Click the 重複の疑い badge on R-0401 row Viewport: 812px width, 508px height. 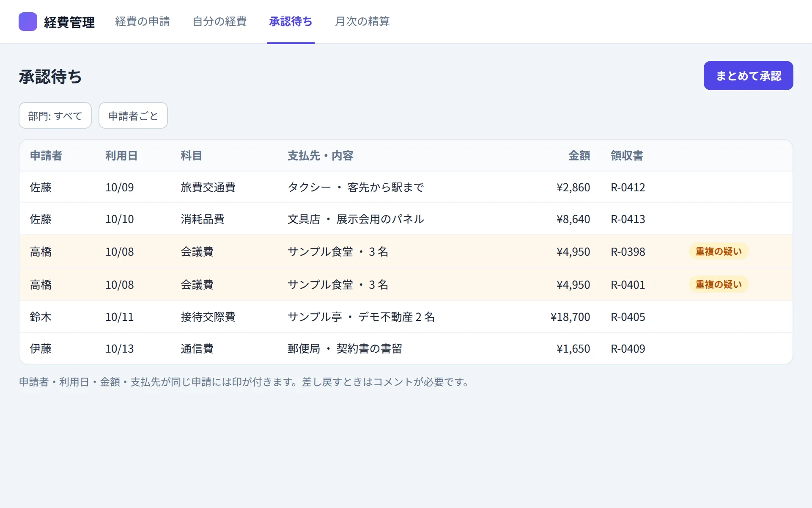point(719,284)
